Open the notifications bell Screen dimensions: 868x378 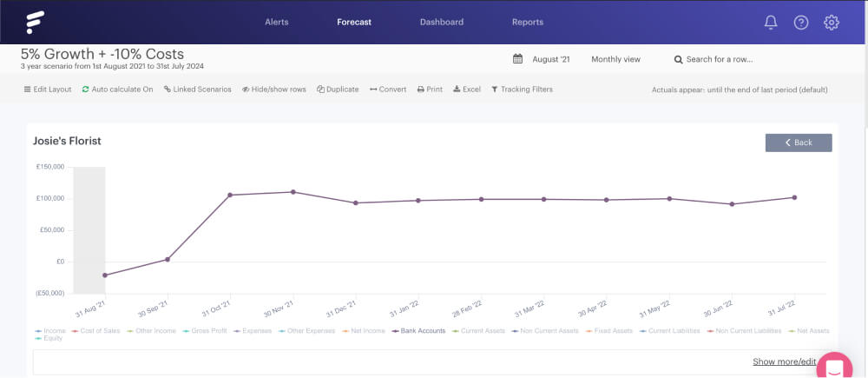pyautogui.click(x=771, y=23)
